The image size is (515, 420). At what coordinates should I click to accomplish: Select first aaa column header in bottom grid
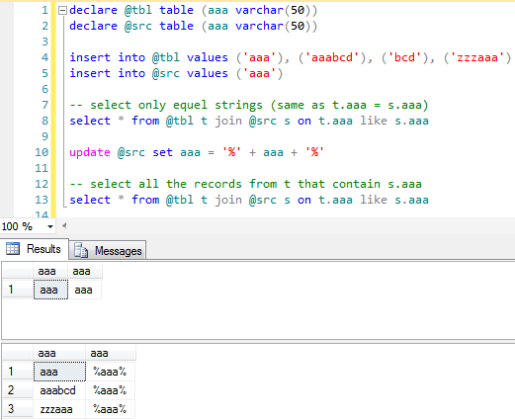(59, 353)
